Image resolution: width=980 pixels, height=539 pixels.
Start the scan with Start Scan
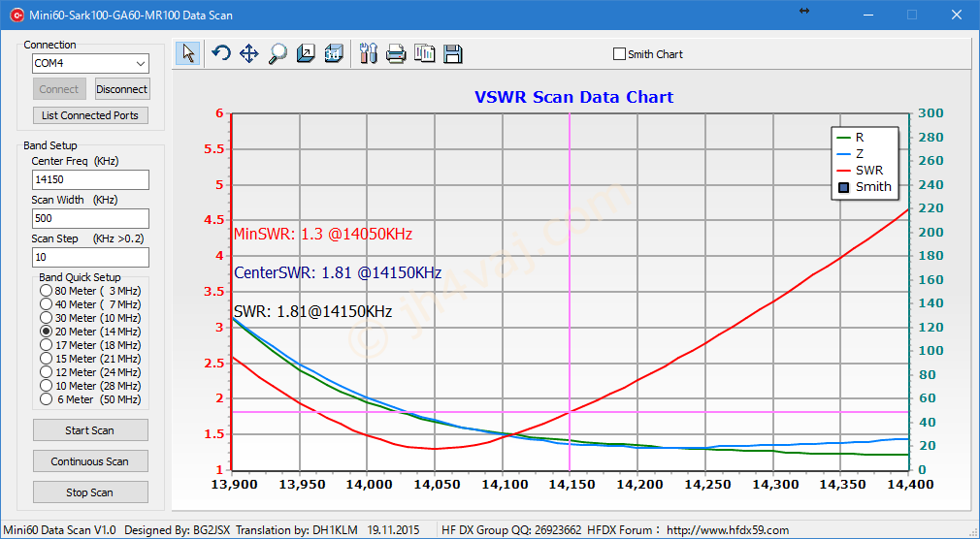pos(90,430)
